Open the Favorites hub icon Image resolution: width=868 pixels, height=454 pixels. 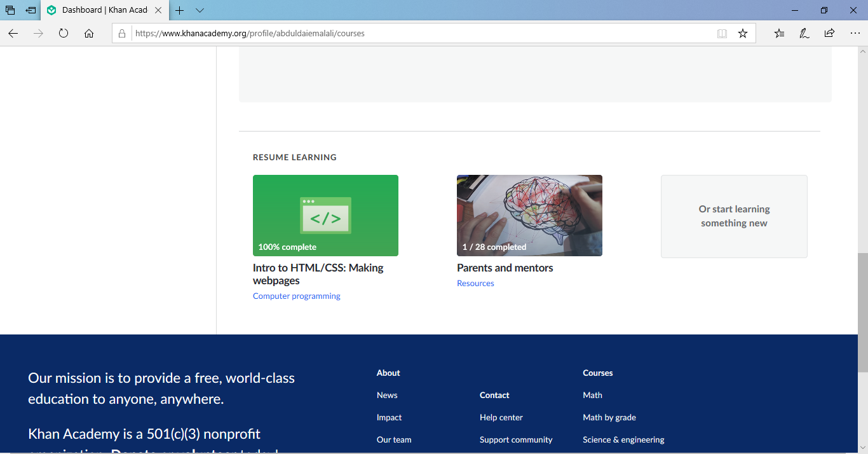point(779,34)
